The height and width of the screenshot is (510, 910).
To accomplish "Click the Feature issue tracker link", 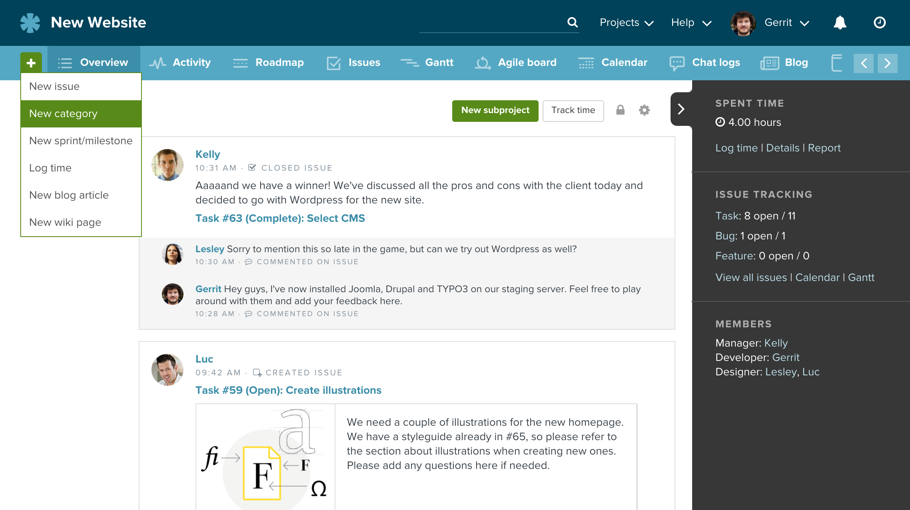I will [x=735, y=256].
